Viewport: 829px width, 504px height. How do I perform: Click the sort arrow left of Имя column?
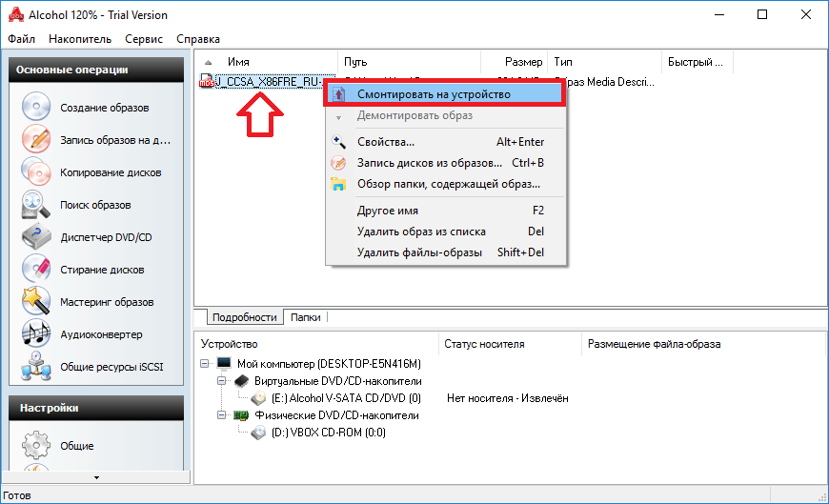point(209,63)
